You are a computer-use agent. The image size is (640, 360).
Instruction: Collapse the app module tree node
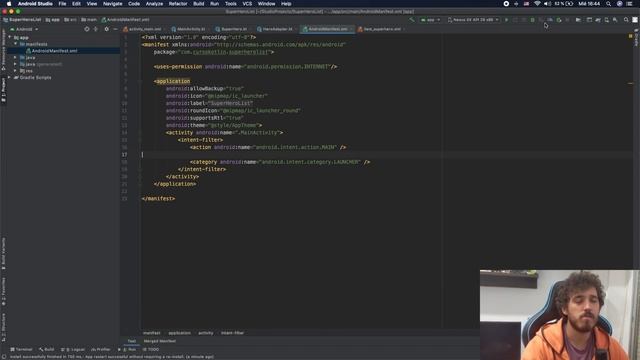(10, 37)
